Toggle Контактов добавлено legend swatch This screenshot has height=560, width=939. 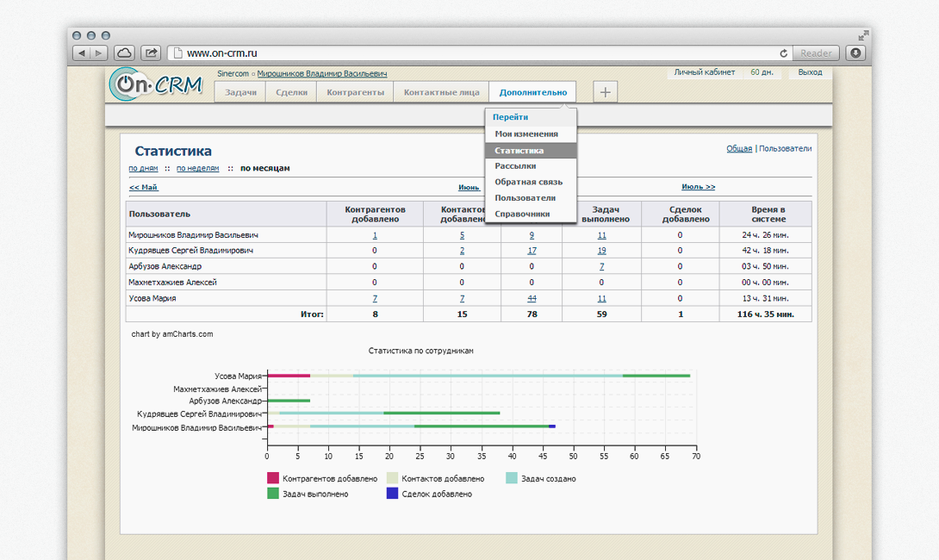392,478
